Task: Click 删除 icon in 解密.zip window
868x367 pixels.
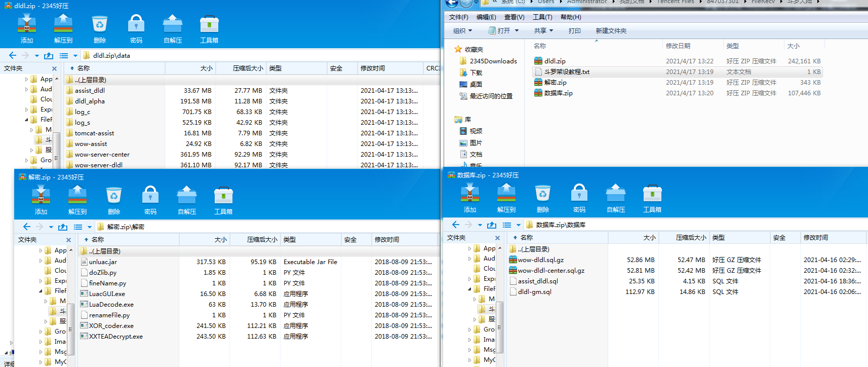Action: click(114, 195)
